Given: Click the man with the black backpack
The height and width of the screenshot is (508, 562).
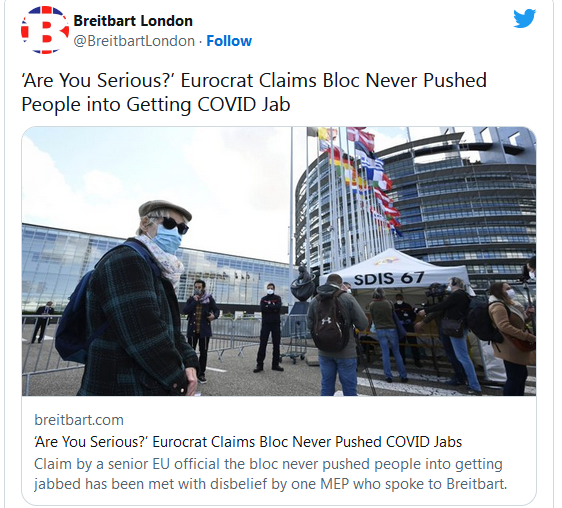Looking at the screenshot, I should point(334,335).
